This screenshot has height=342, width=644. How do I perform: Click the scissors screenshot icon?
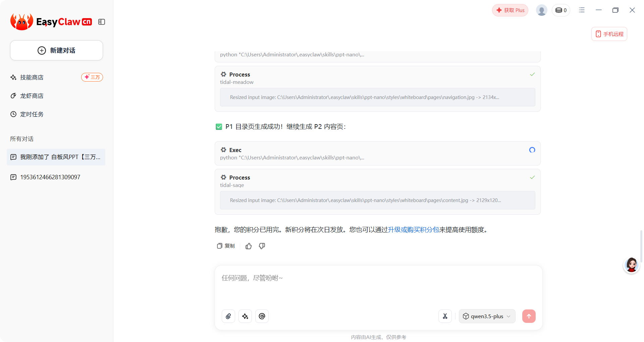(445, 316)
